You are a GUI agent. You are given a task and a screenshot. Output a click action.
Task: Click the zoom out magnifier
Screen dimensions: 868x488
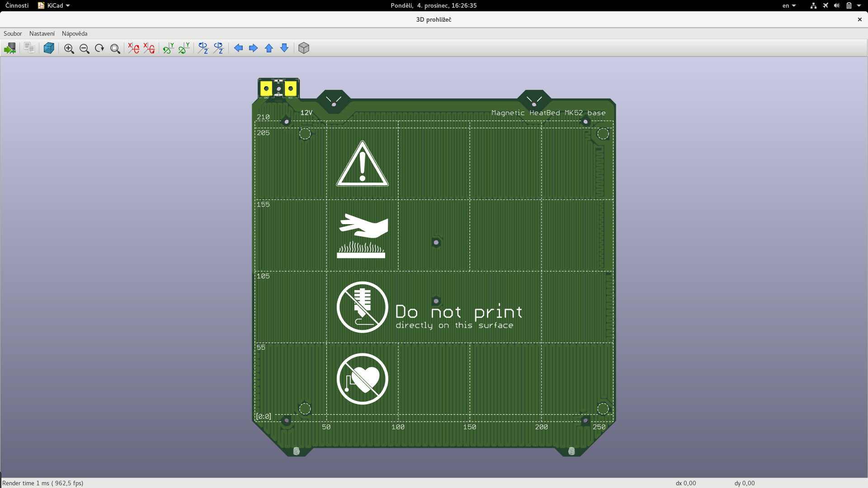pyautogui.click(x=84, y=48)
